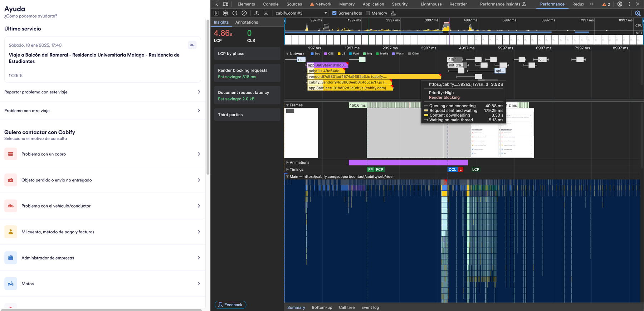Click the blue briefcase Administrador de empresas icon
Image resolution: width=644 pixels, height=311 pixels.
coord(11,258)
